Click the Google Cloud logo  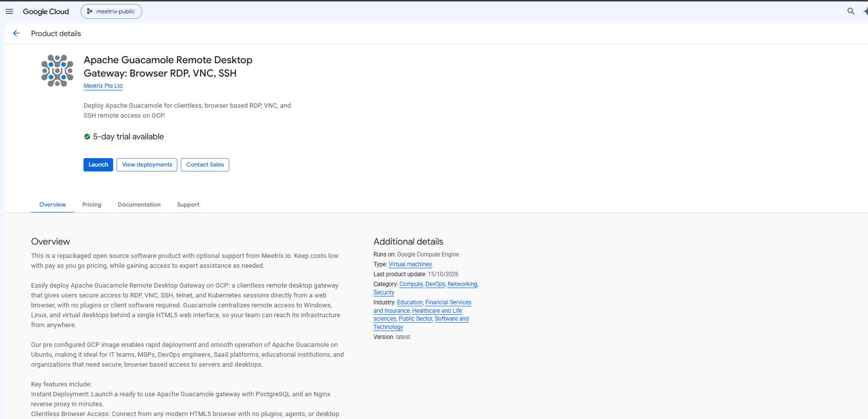(x=46, y=11)
